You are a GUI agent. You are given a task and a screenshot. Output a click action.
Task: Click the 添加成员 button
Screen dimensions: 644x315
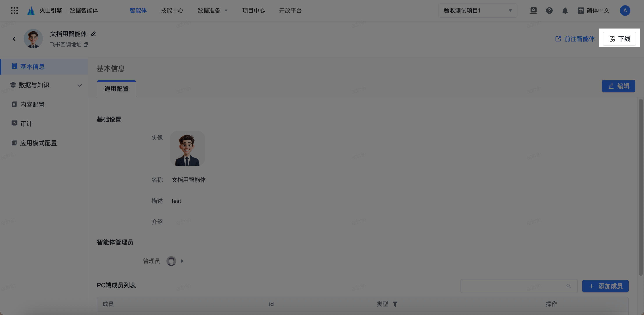coord(605,286)
